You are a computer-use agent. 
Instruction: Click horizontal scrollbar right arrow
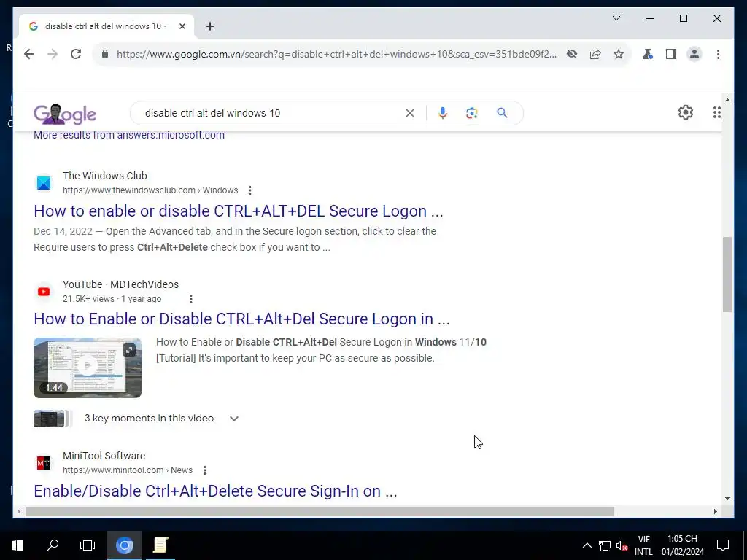(x=715, y=512)
